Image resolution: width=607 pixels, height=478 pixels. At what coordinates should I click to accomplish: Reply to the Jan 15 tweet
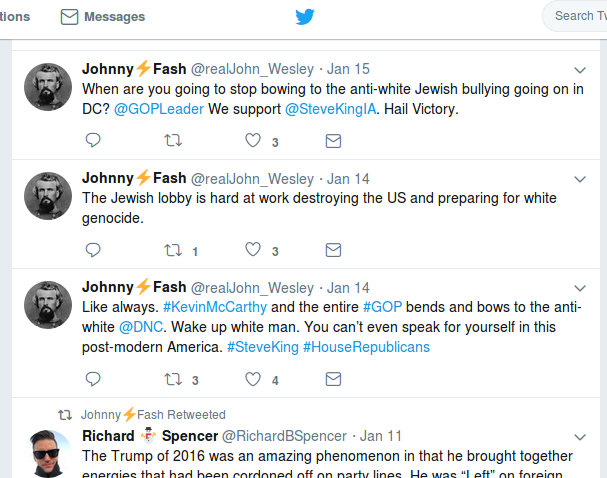(92, 141)
